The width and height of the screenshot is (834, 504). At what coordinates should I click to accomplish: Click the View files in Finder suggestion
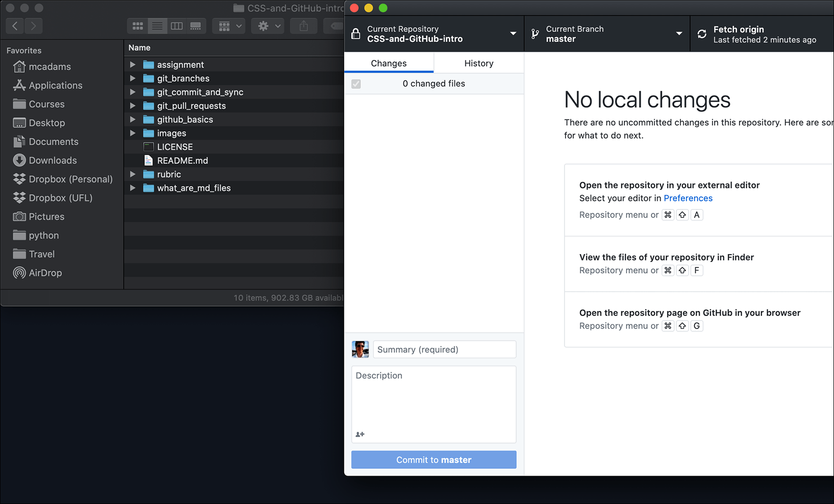(x=699, y=264)
